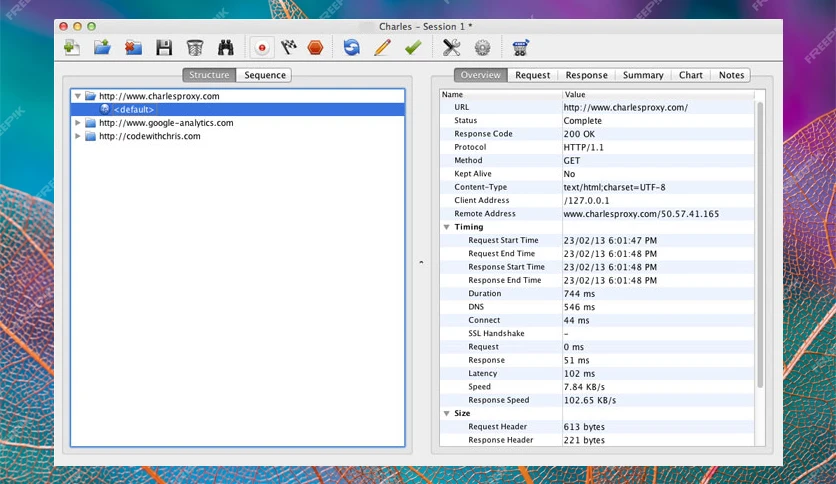Expand the www.google-analytics.com host node
The image size is (836, 484).
(x=78, y=123)
